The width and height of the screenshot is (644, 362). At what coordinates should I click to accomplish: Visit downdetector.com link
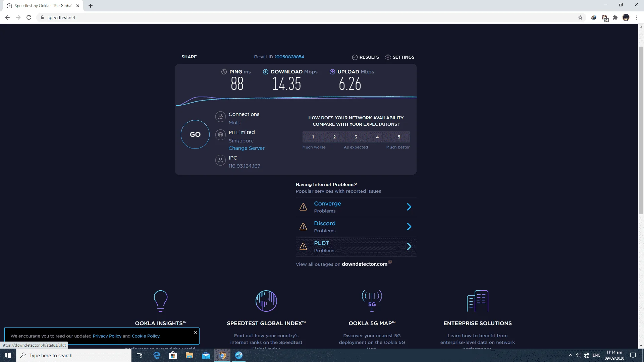click(365, 264)
